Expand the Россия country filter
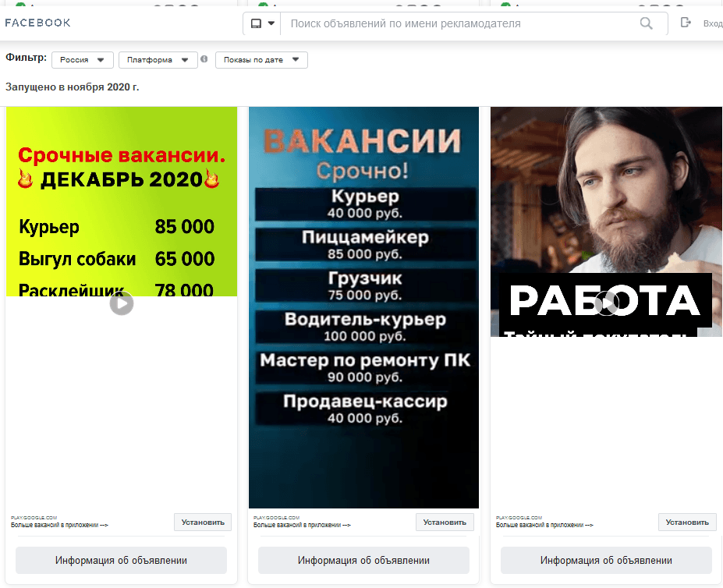Image resolution: width=723 pixels, height=588 pixels. tap(82, 60)
